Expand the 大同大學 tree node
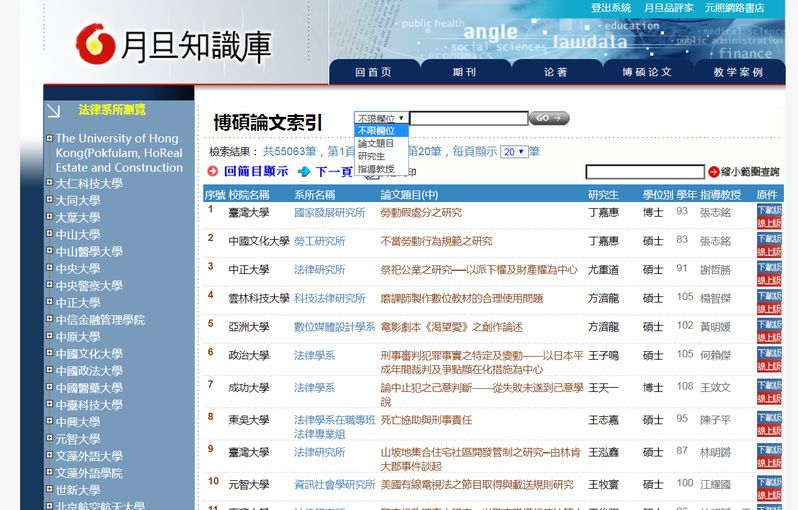This screenshot has height=510, width=798. 49,200
